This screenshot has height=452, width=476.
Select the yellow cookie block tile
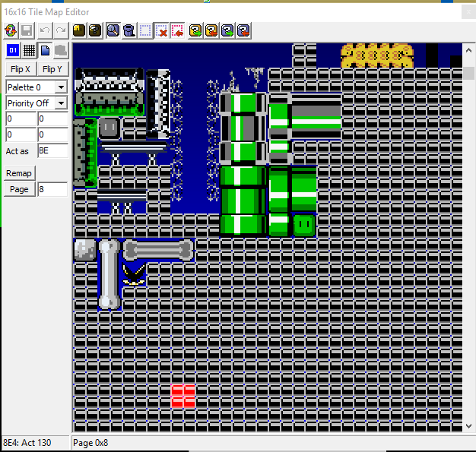click(x=377, y=55)
